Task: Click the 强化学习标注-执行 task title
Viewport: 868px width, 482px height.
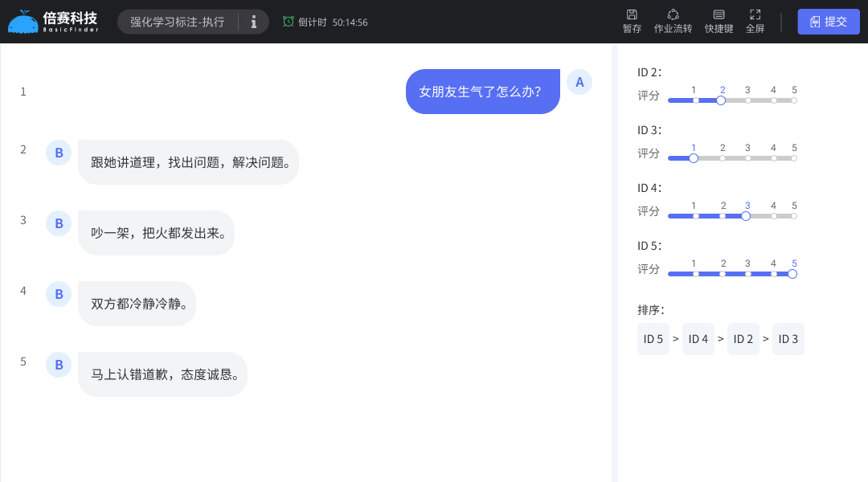Action: point(177,22)
